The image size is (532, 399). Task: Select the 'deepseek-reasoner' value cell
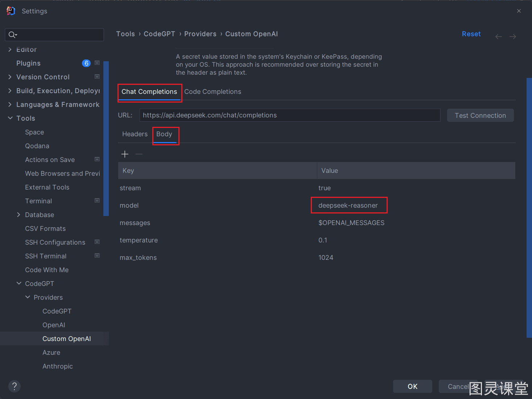point(348,205)
